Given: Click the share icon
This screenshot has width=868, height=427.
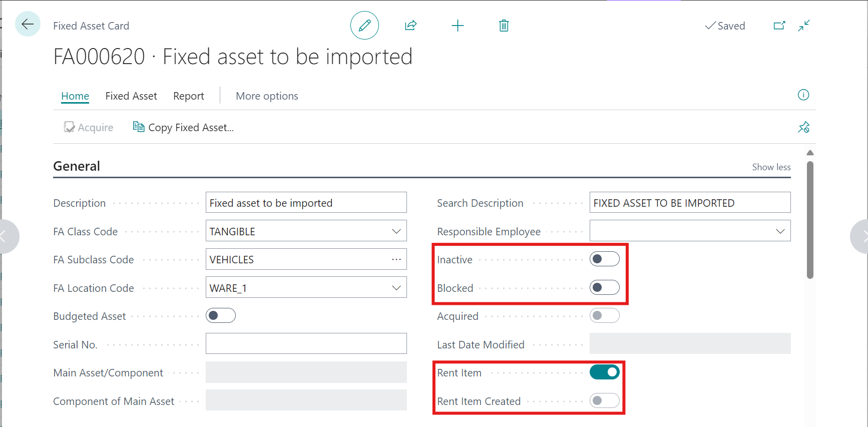Looking at the screenshot, I should [x=410, y=26].
